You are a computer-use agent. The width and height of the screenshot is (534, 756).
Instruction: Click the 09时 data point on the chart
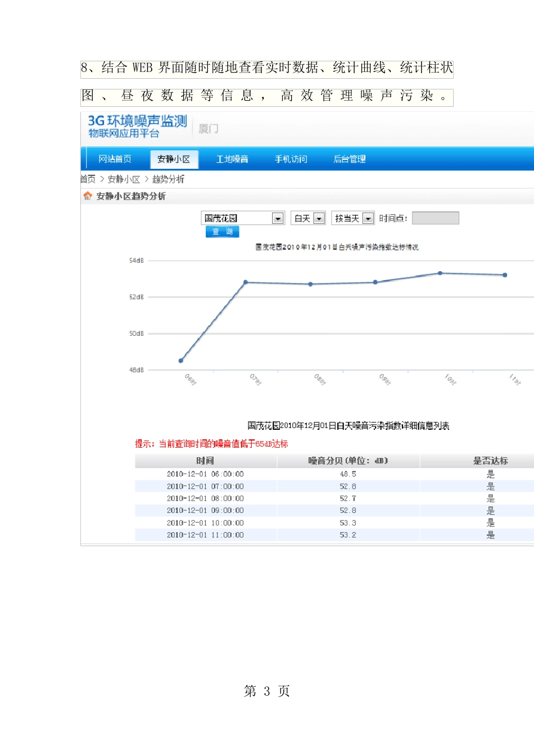375,282
